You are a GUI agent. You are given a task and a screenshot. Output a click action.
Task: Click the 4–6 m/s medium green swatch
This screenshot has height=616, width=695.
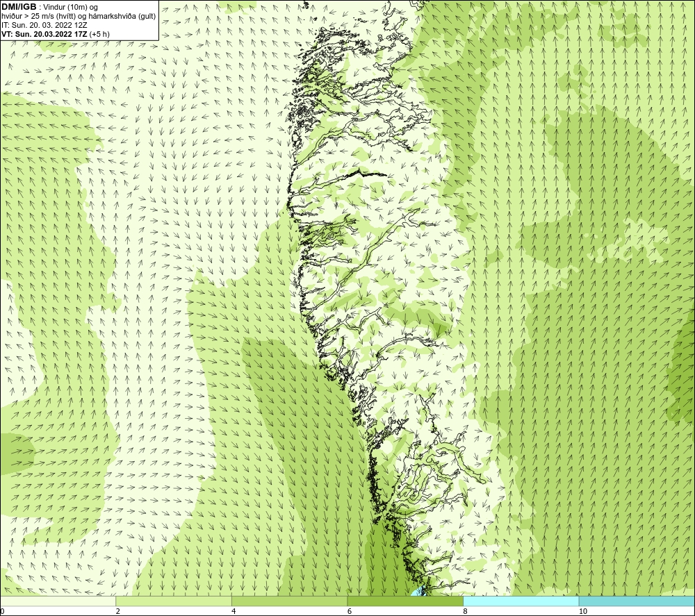coord(289,601)
